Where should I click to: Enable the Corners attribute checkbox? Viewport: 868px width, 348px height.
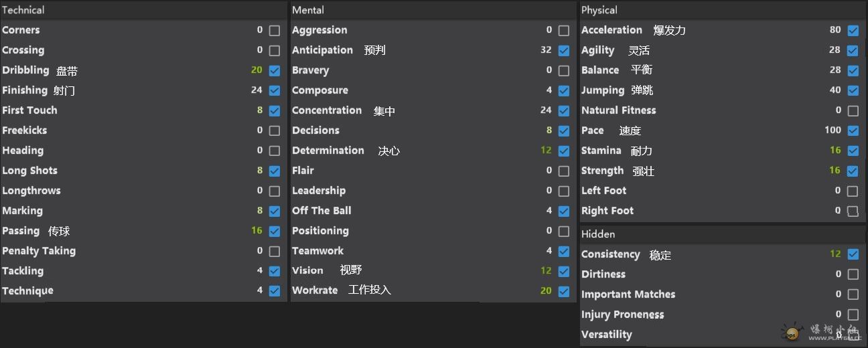275,30
